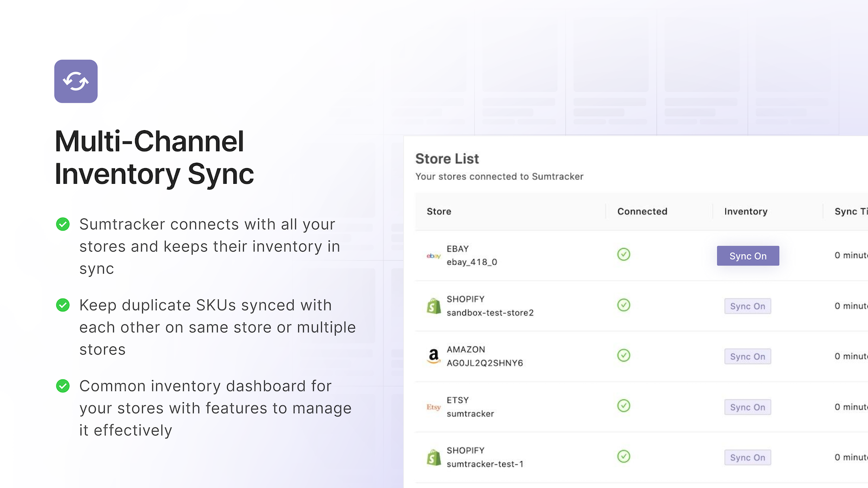Viewport: 868px width, 488px height.
Task: Click the connected checkmark for ebay_418_0
Action: pos(624,254)
